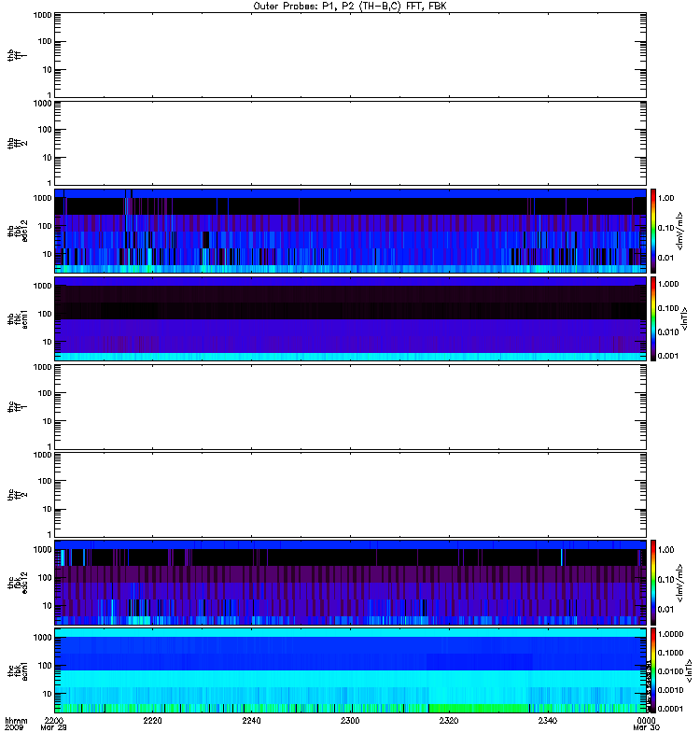Click the 'Mar 30' date label
Viewport: 700px width, 747px height.
click(x=646, y=728)
